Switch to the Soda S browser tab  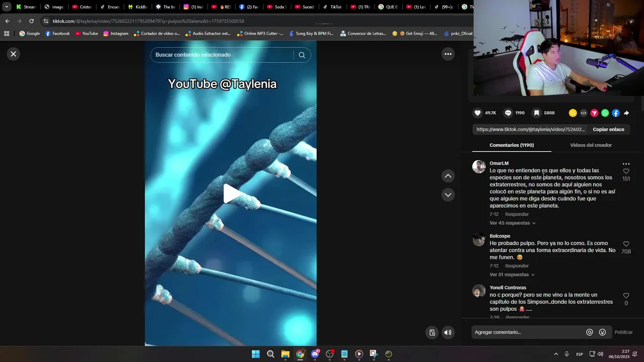click(276, 7)
